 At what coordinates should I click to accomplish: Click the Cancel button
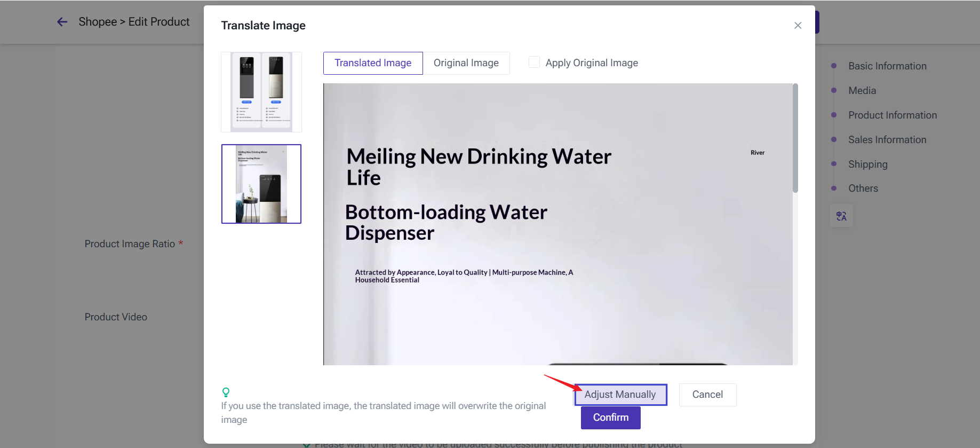707,395
